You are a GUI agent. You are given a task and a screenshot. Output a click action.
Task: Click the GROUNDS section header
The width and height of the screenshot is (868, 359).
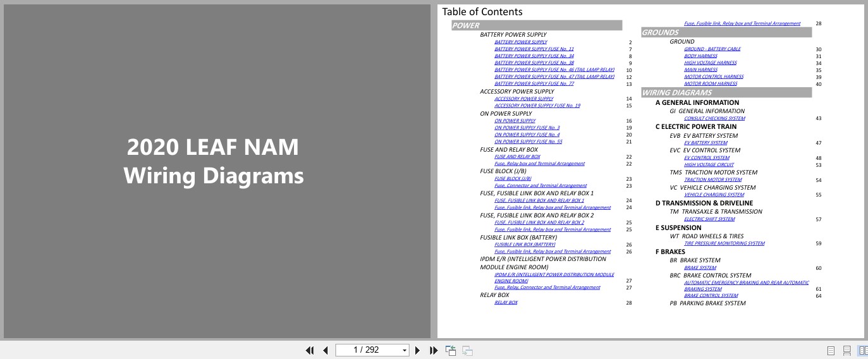[x=726, y=32]
